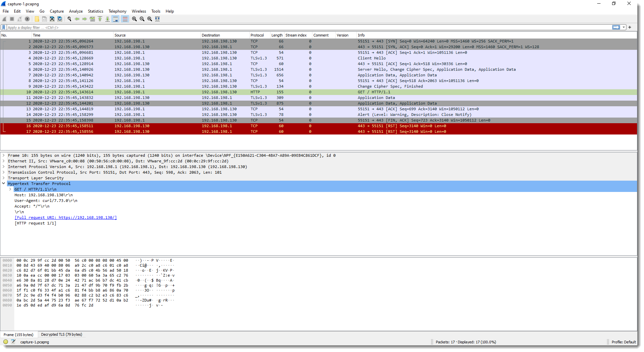Expand the Internet Protocol Version 4 node
This screenshot has height=352, width=644.
[x=4, y=167]
